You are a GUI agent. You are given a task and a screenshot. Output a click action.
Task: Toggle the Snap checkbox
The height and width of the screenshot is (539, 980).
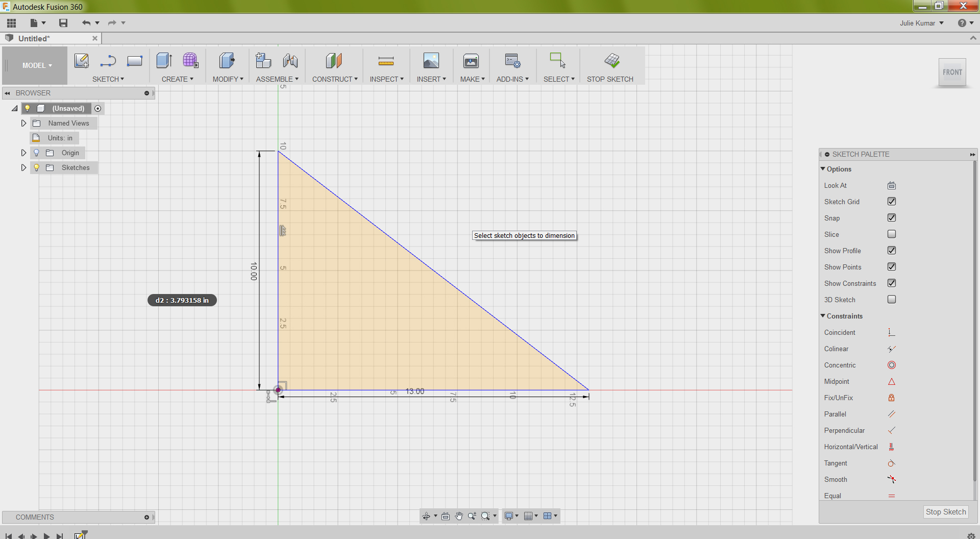892,218
